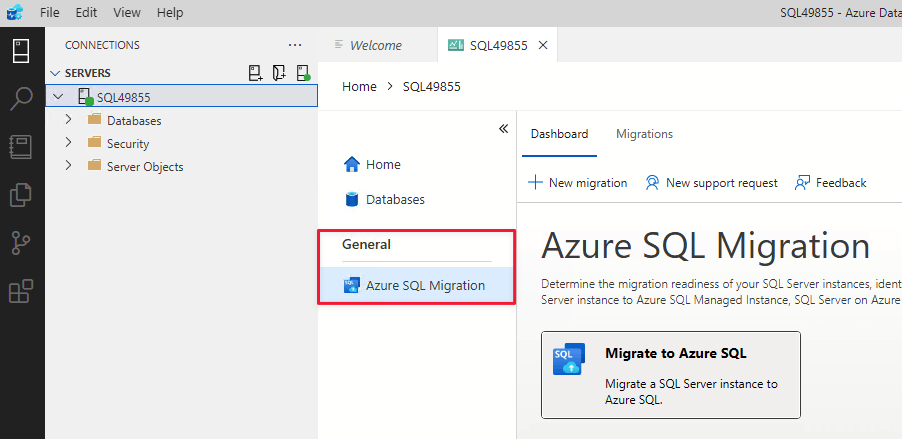Image resolution: width=902 pixels, height=439 pixels.
Task: Open the Source Control icon
Action: (22, 243)
